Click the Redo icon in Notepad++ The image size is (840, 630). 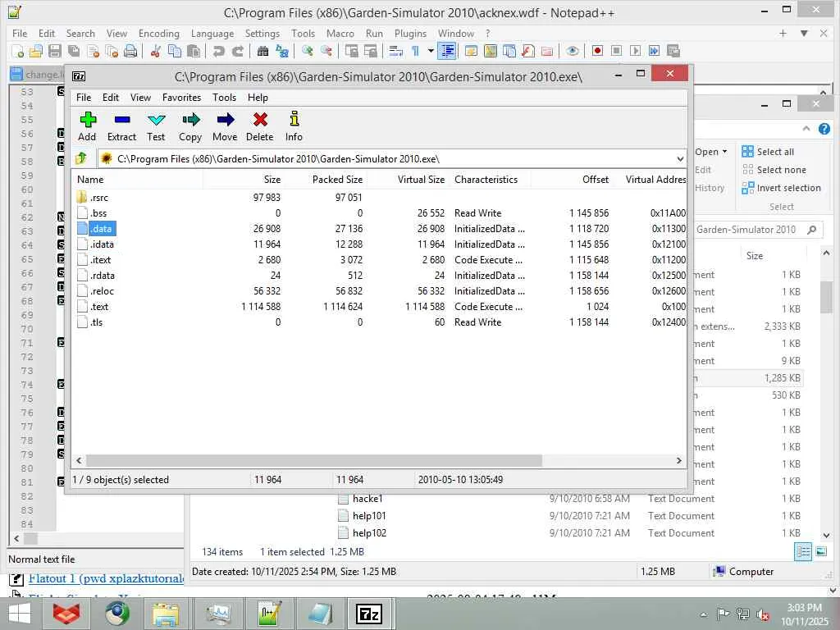point(237,51)
